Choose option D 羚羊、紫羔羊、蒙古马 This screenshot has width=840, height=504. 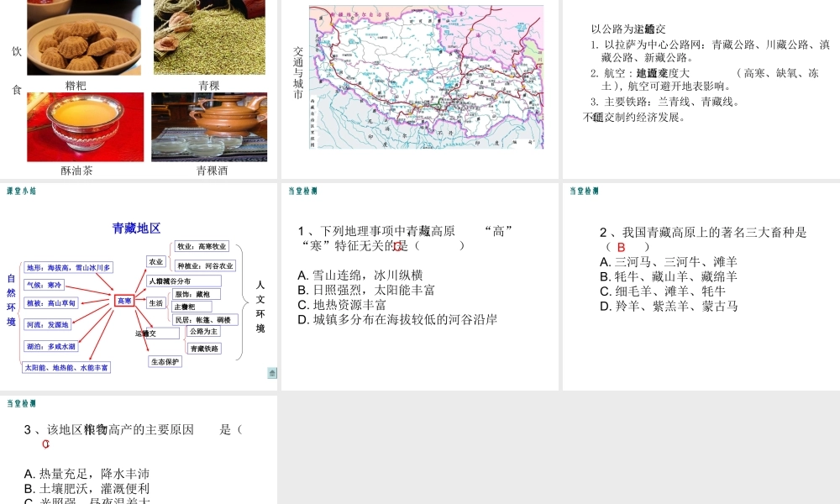(x=669, y=307)
